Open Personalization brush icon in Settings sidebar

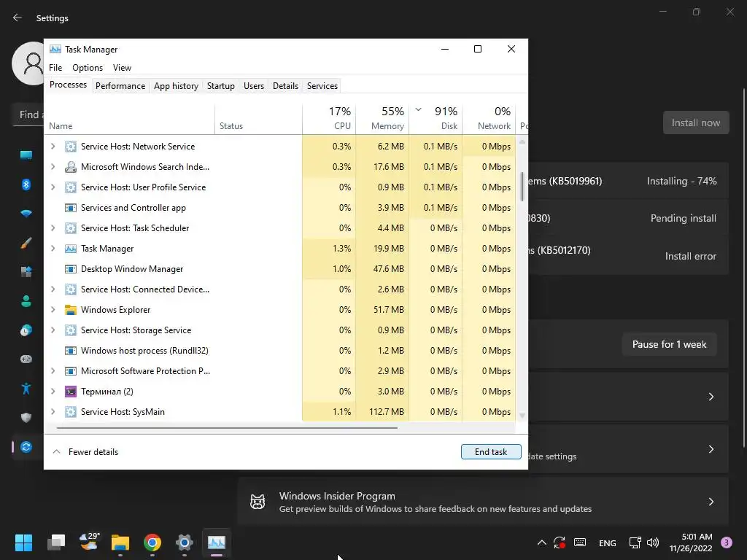[26, 243]
